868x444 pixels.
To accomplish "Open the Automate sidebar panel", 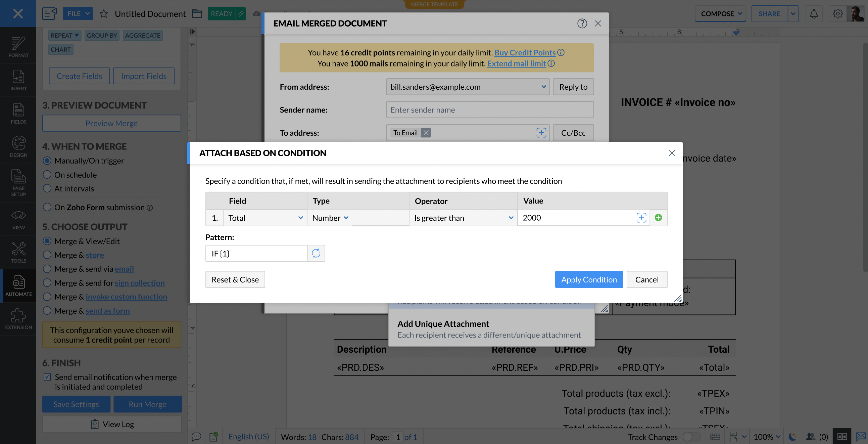I will coord(18,285).
